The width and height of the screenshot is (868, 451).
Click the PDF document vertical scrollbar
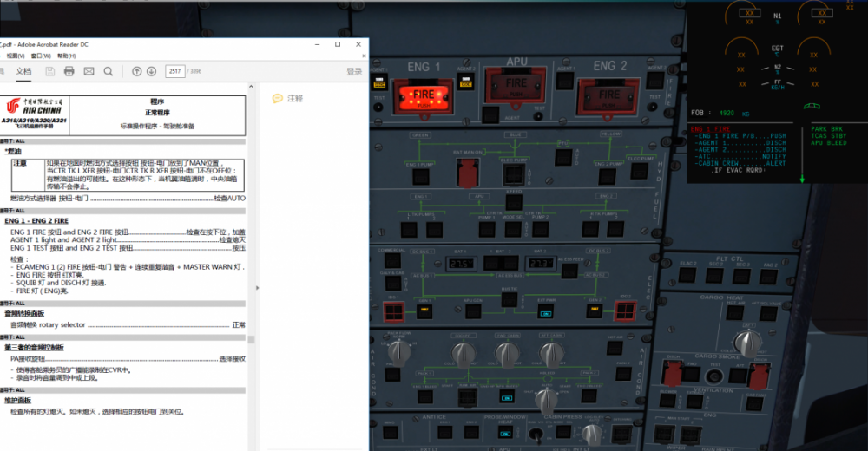point(252,260)
